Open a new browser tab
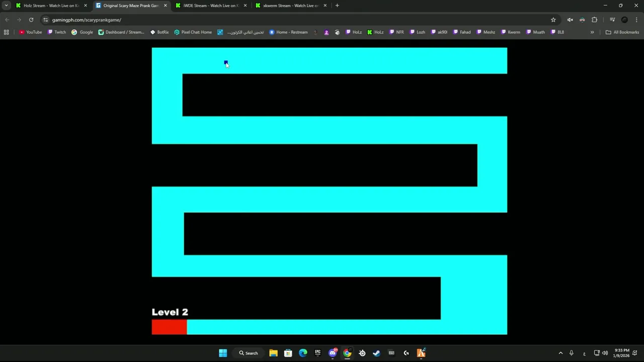Image resolution: width=644 pixels, height=362 pixels. click(337, 6)
